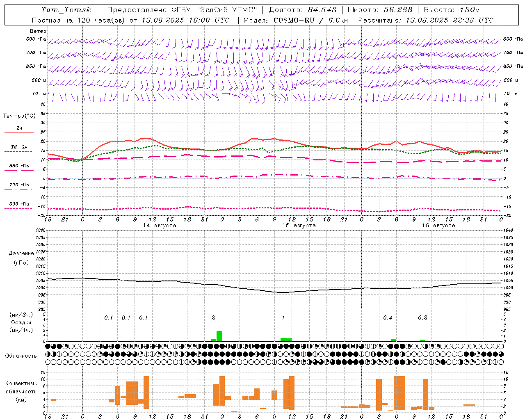
Task: Click the Tom_Tomsk station title
Action: pyautogui.click(x=66, y=10)
